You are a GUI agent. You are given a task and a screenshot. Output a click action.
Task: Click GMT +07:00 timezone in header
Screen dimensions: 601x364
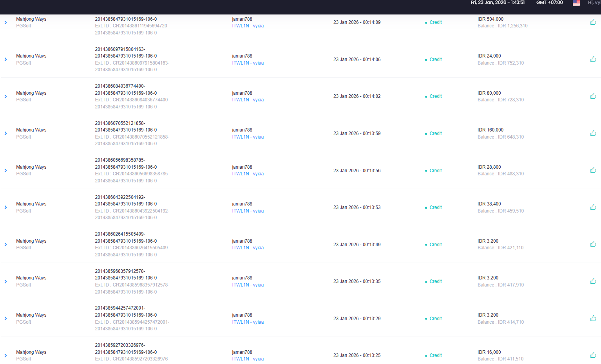click(x=549, y=2)
